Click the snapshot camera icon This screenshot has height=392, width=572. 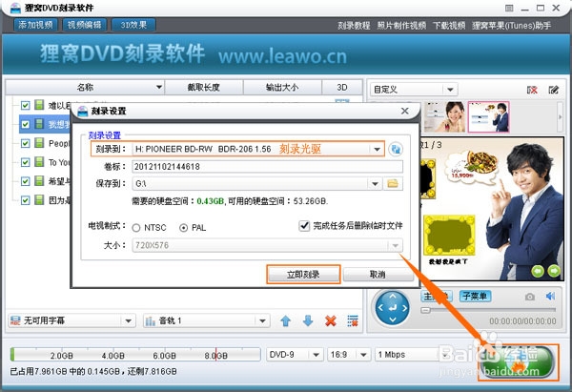[x=530, y=297]
